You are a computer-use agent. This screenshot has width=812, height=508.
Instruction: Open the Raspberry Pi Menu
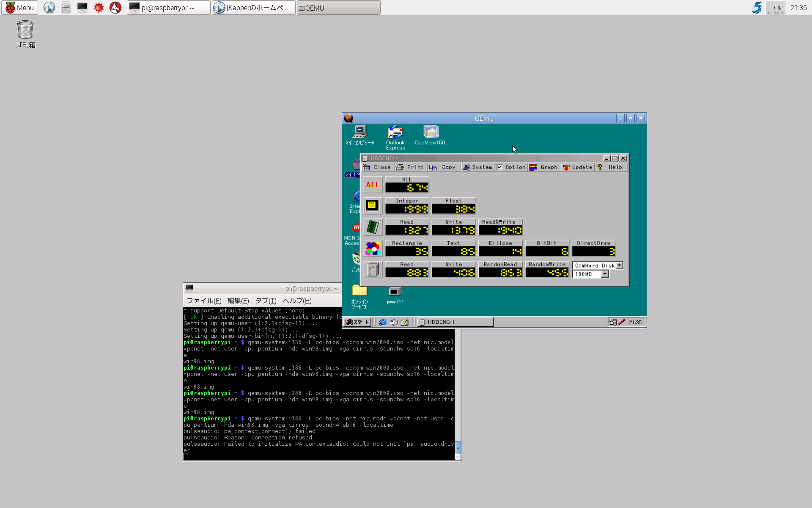coord(19,8)
